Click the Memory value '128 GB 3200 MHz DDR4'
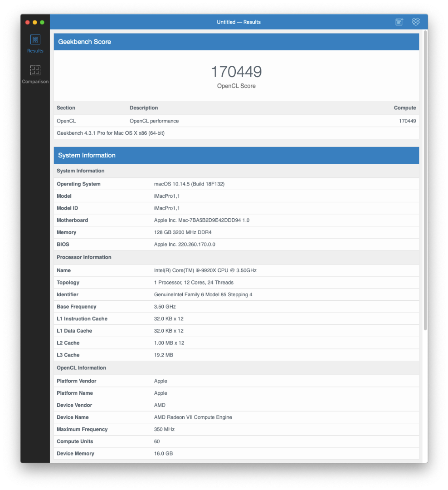 tap(183, 232)
